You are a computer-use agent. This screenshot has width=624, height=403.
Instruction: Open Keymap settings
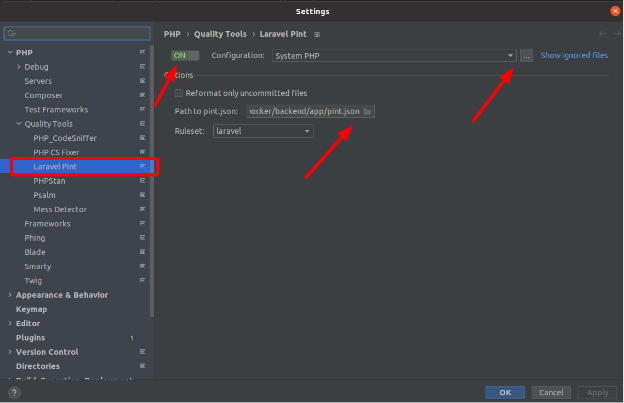[31, 309]
